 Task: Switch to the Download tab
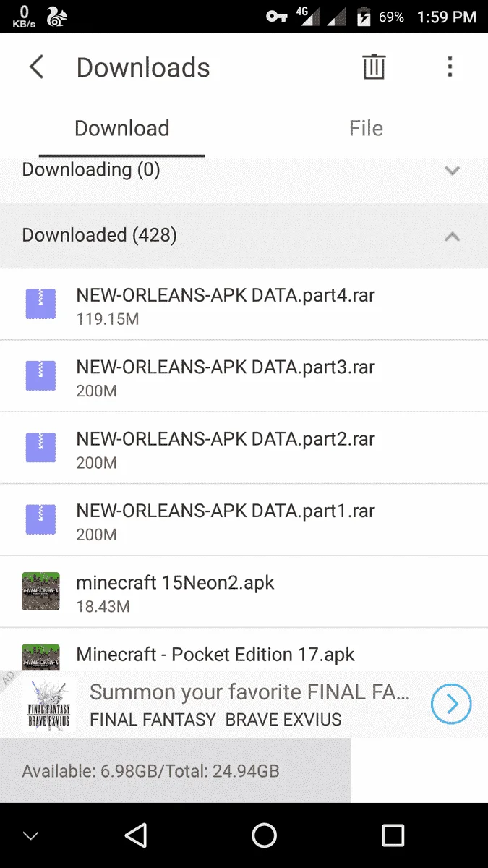(122, 129)
